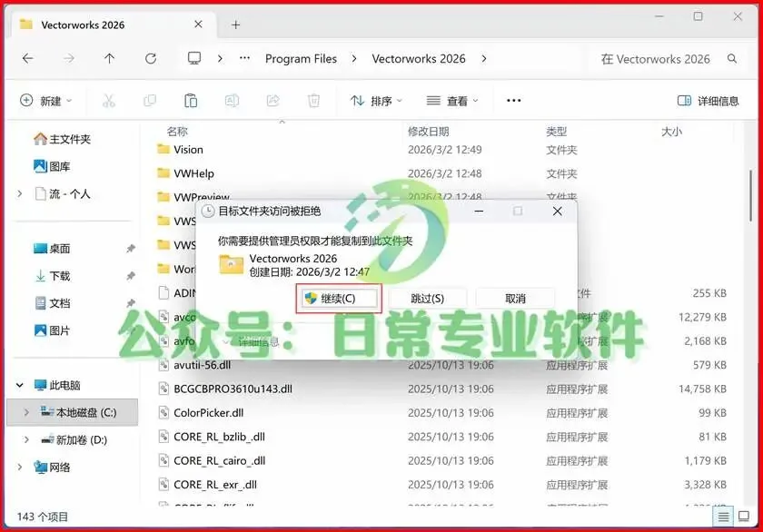Select Vectorworks 2026 breadcrumb in address bar
Image resolution: width=763 pixels, height=532 pixels.
(419, 59)
